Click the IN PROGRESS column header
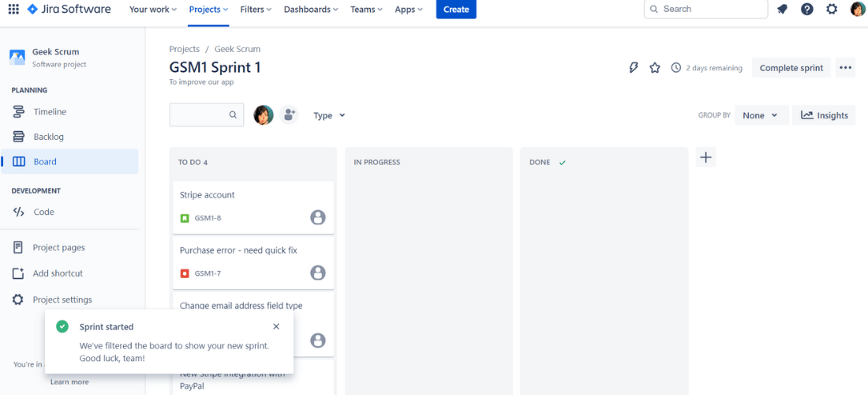 tap(376, 162)
